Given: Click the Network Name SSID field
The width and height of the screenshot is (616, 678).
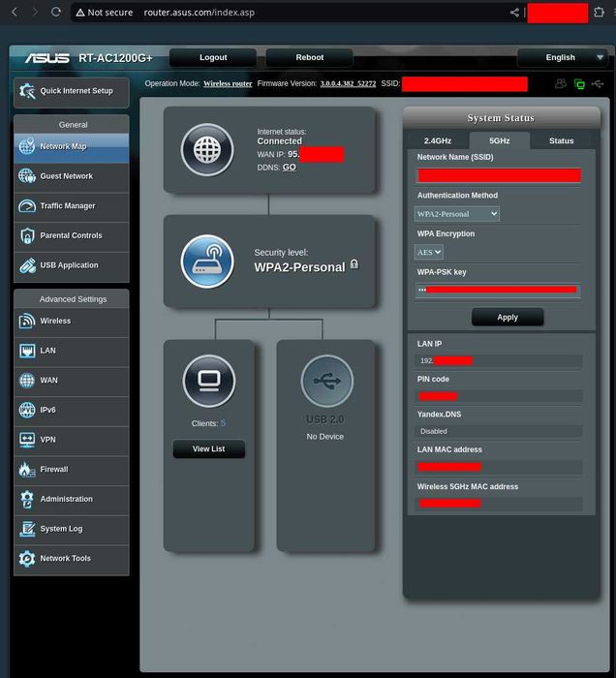Looking at the screenshot, I should coord(498,175).
